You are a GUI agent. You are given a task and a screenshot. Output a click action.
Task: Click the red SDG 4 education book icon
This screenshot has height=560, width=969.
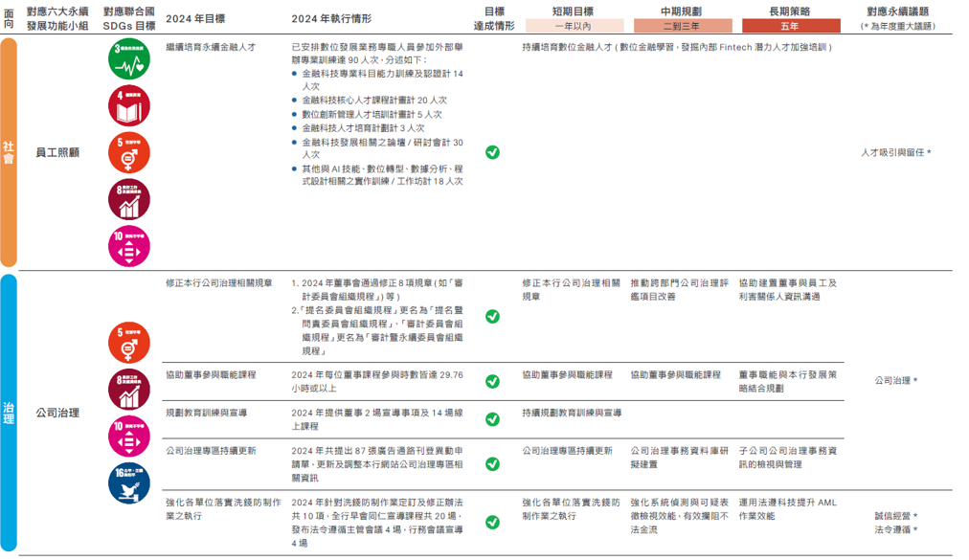tap(129, 106)
